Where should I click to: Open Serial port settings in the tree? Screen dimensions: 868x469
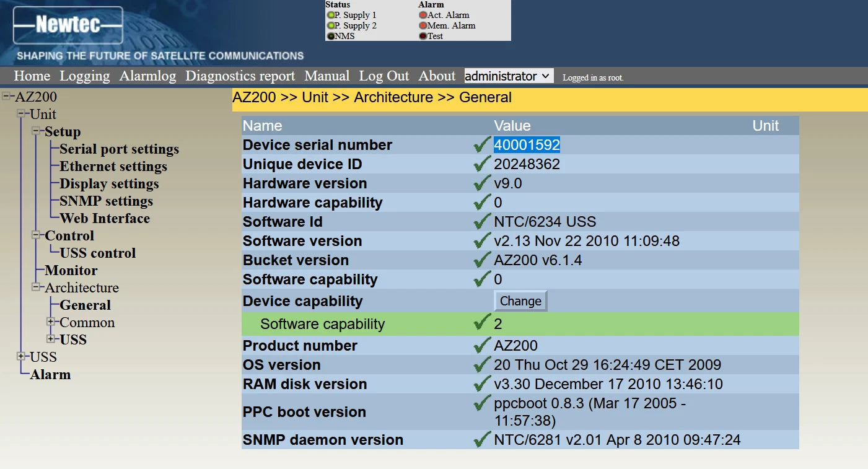point(119,149)
